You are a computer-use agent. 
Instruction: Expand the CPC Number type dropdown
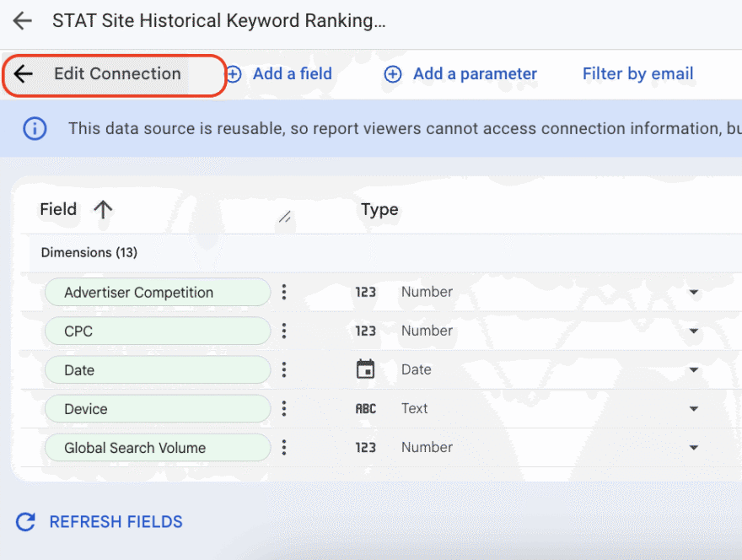(693, 331)
